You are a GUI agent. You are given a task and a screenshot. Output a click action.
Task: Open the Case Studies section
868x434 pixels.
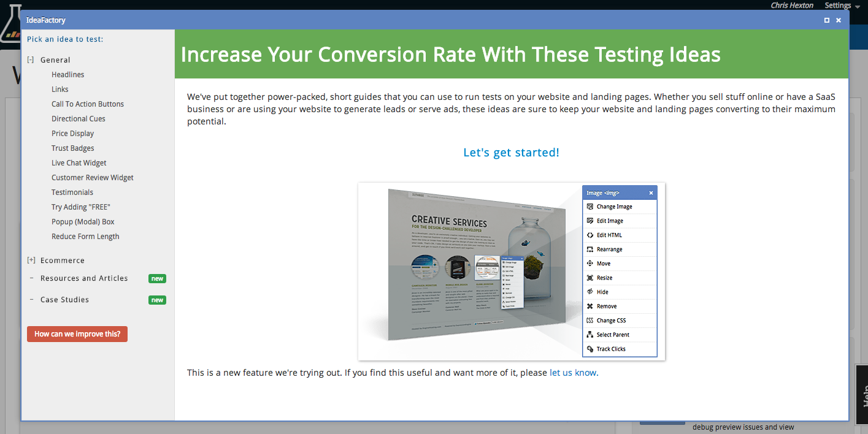pyautogui.click(x=64, y=300)
